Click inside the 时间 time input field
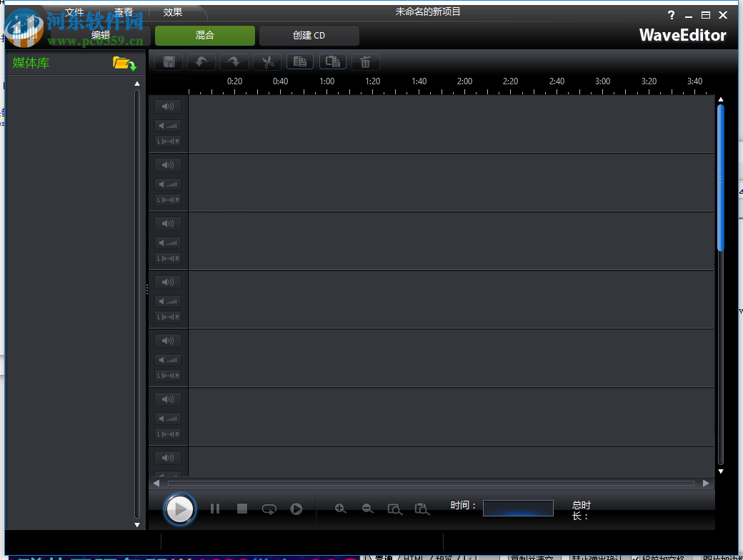This screenshot has width=743, height=560. click(x=518, y=508)
